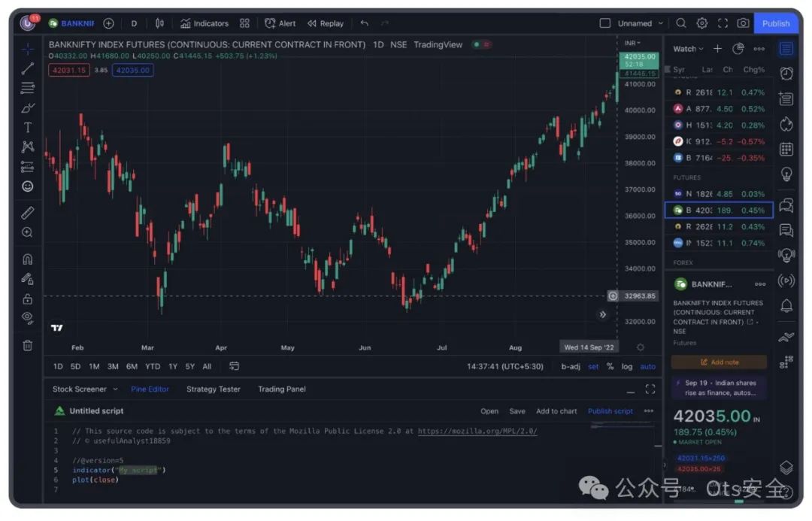Open the alerts clock panel

(786, 74)
